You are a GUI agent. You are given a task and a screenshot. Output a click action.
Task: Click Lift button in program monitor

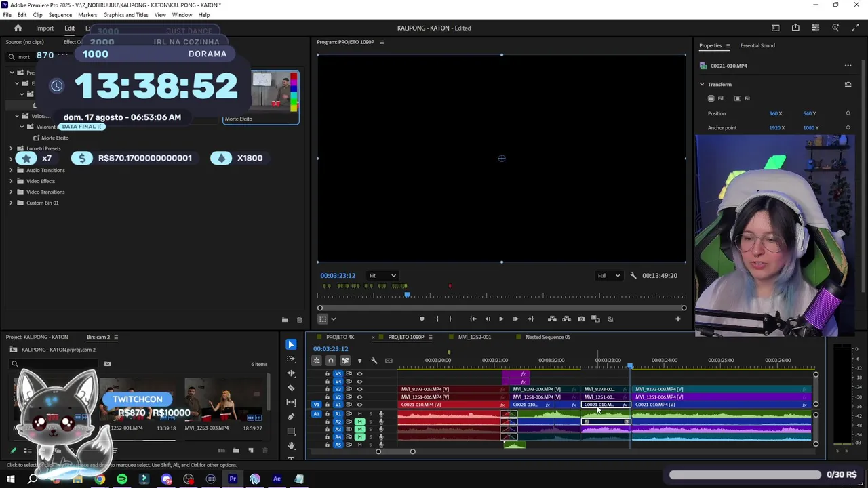552,319
